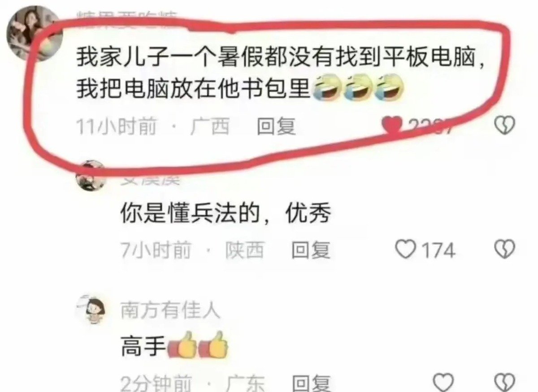Like the 你是懂兵法的 comment showing 174
This screenshot has width=538, height=392.
point(406,250)
